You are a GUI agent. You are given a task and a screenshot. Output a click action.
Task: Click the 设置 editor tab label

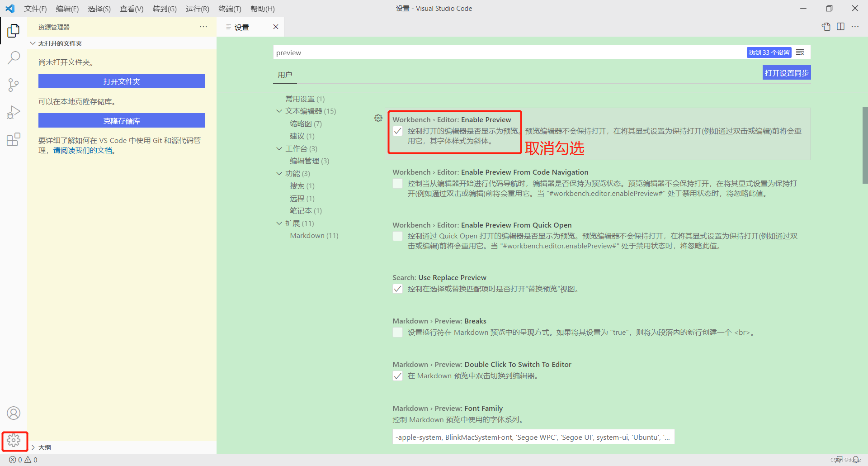[242, 27]
